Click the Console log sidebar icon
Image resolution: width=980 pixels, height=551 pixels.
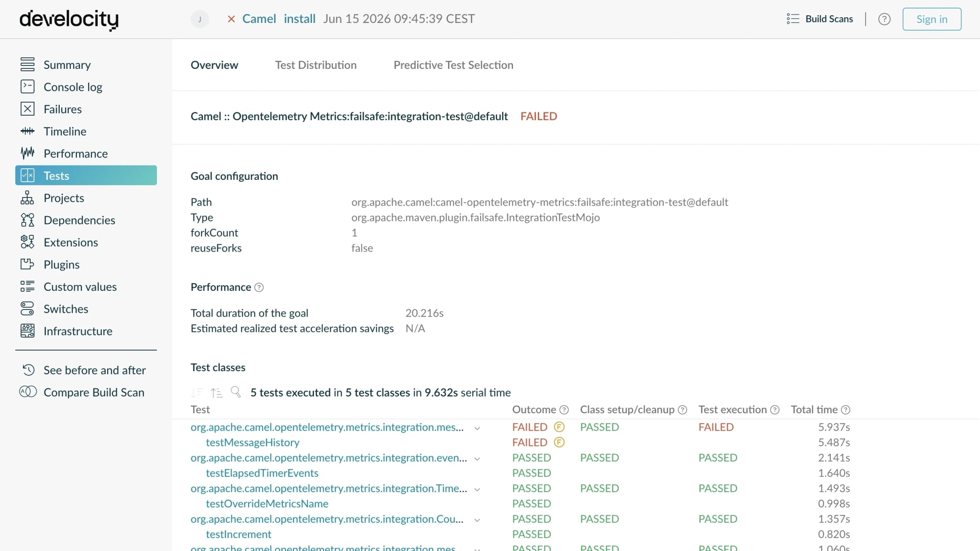point(27,87)
